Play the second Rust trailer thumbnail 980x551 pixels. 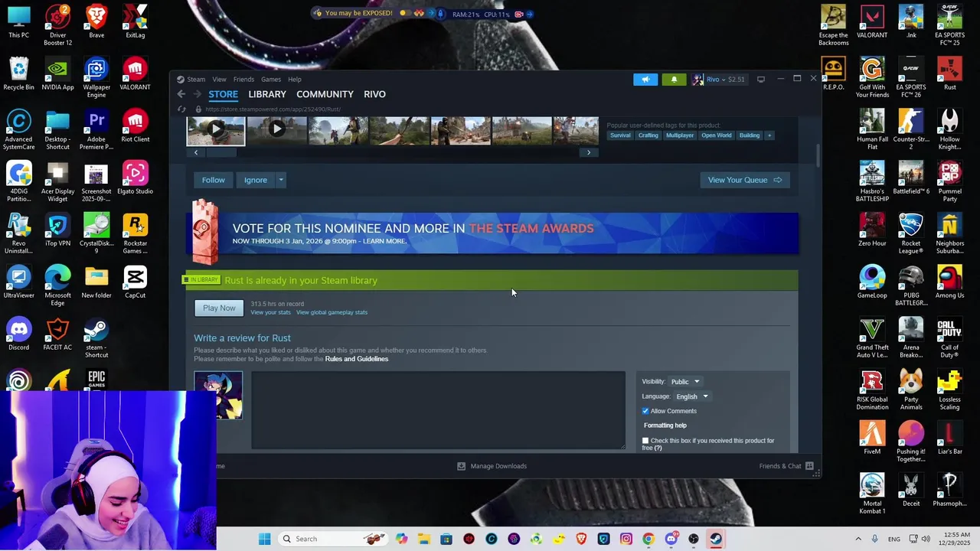point(276,131)
